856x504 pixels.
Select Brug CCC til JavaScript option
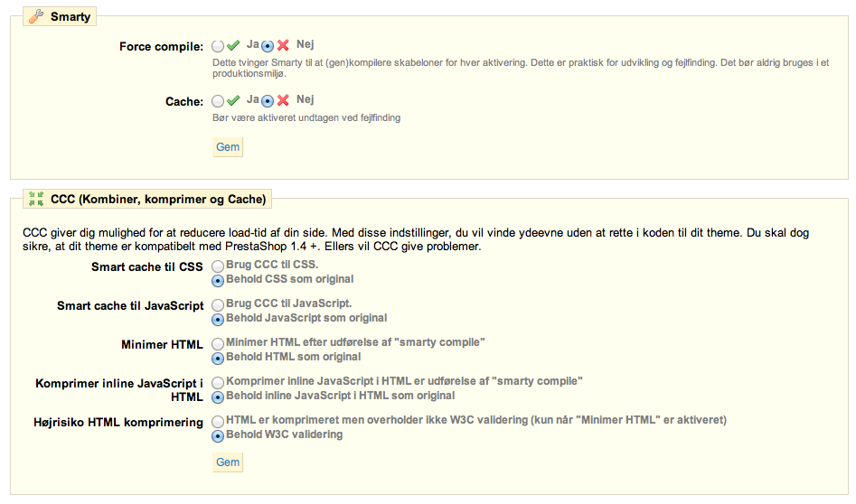coord(218,305)
